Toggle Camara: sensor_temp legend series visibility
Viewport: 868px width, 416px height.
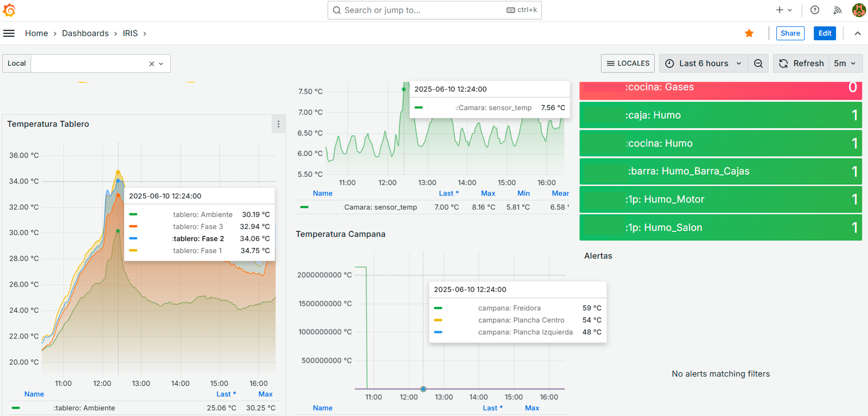click(x=380, y=207)
